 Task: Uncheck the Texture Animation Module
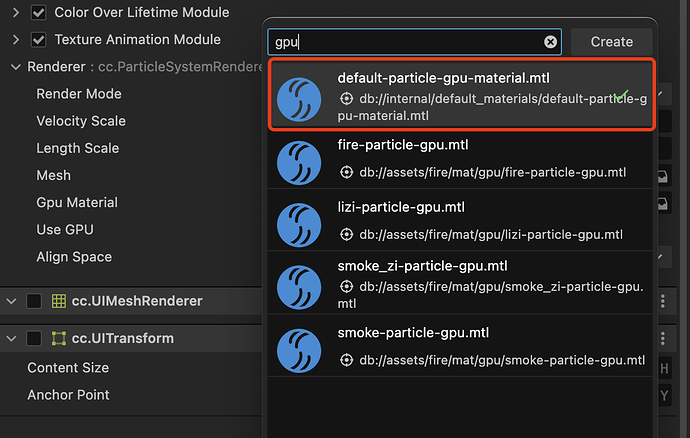39,40
